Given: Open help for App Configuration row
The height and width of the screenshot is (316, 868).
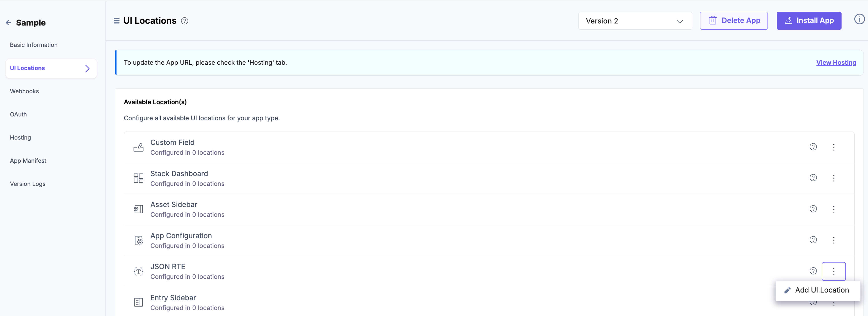Looking at the screenshot, I should (x=813, y=240).
